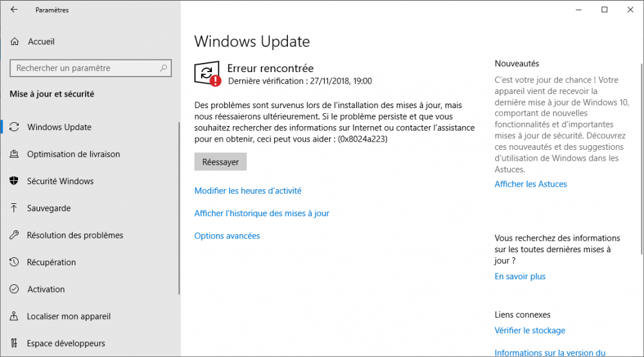The width and height of the screenshot is (644, 357).
Task: Click the Sécurité Windows shield icon
Action: (14, 181)
